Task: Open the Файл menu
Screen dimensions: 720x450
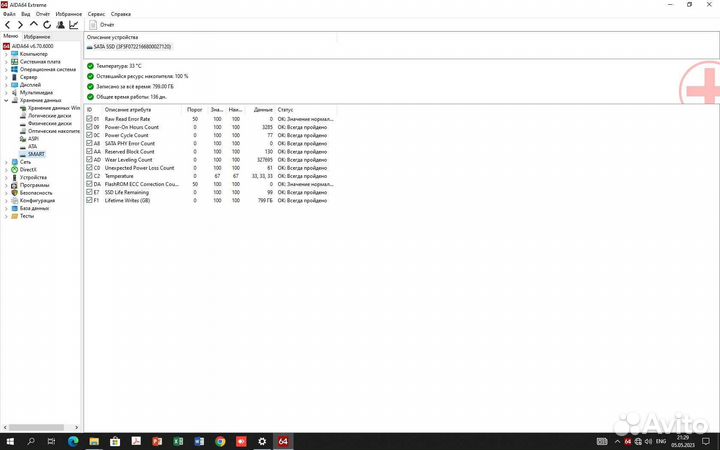Action: click(9, 14)
